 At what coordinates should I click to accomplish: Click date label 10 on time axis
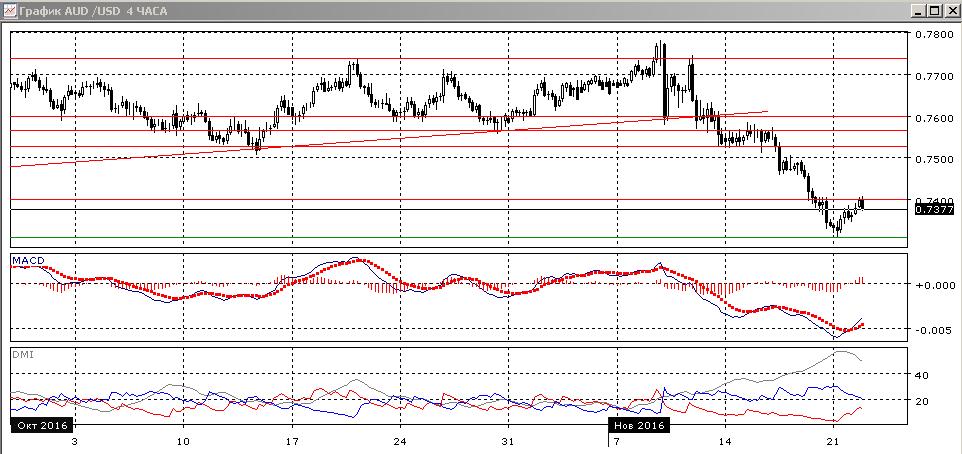click(x=183, y=442)
